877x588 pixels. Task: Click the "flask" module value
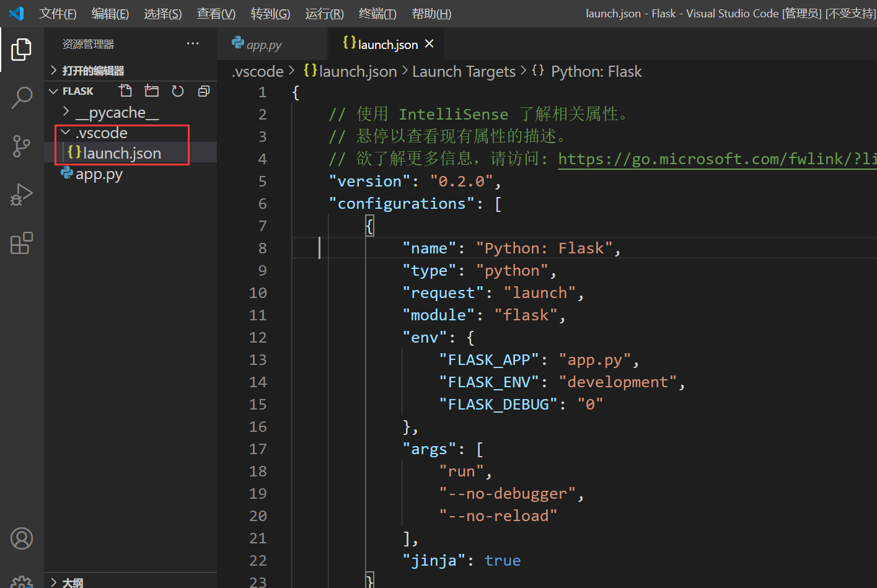[x=526, y=315]
